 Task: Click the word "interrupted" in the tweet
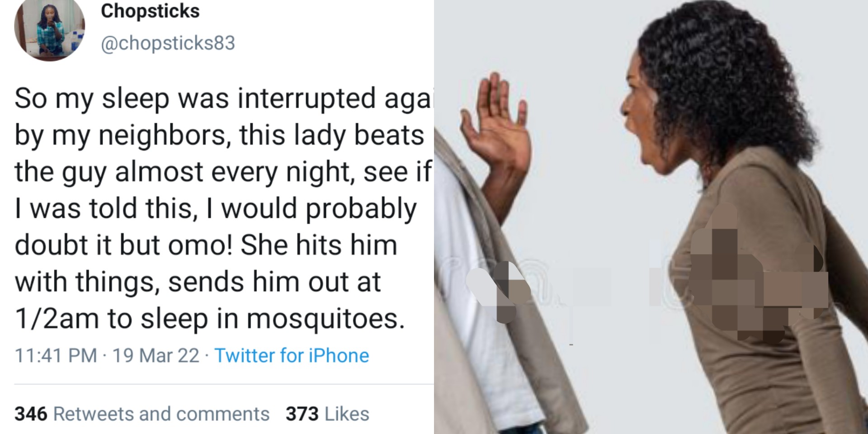pos(307,99)
